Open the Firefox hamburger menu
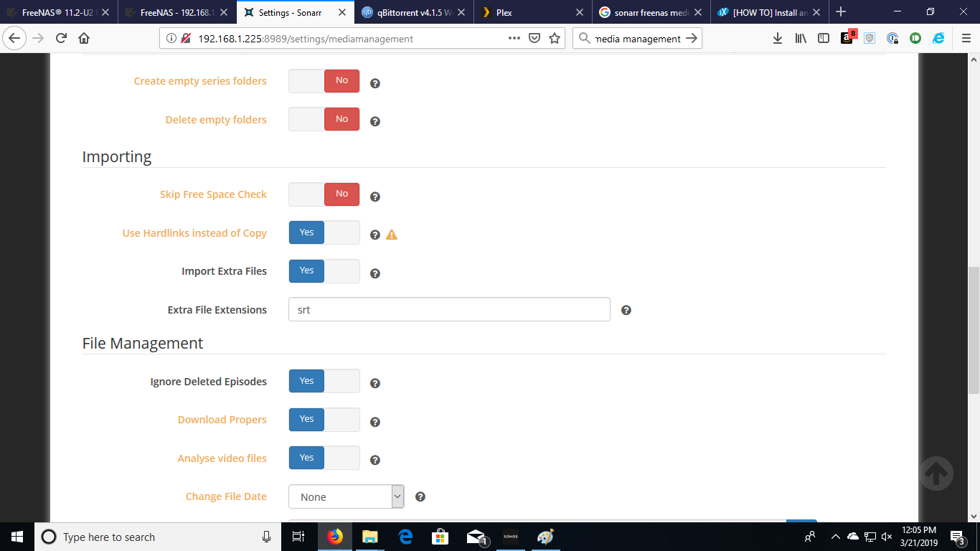 pyautogui.click(x=966, y=39)
